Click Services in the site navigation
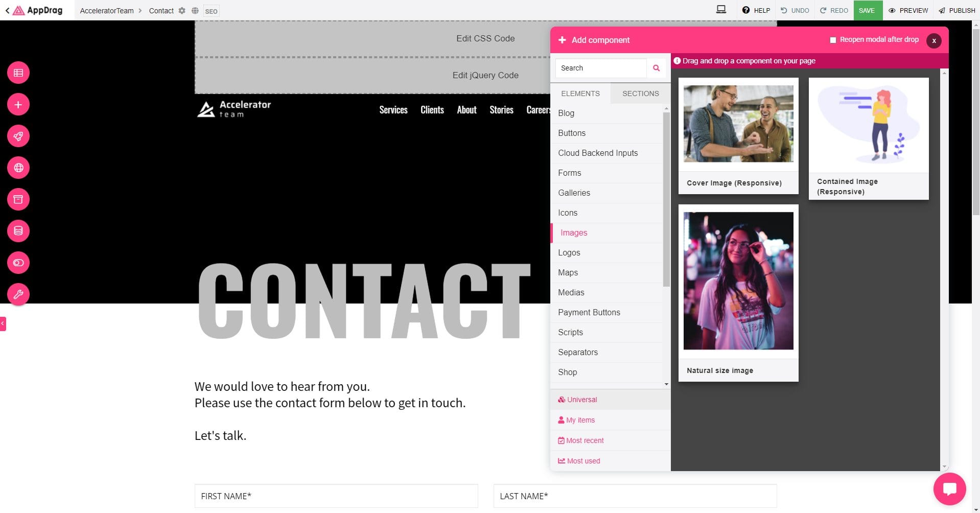 pos(393,110)
